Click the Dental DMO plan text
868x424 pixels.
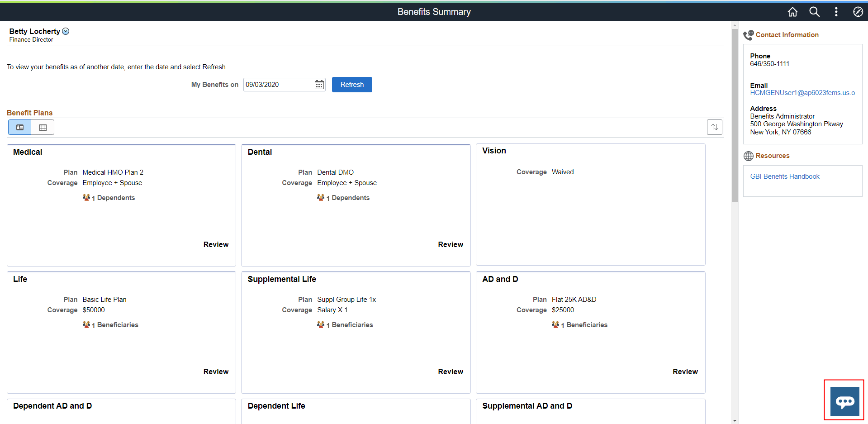tap(335, 172)
